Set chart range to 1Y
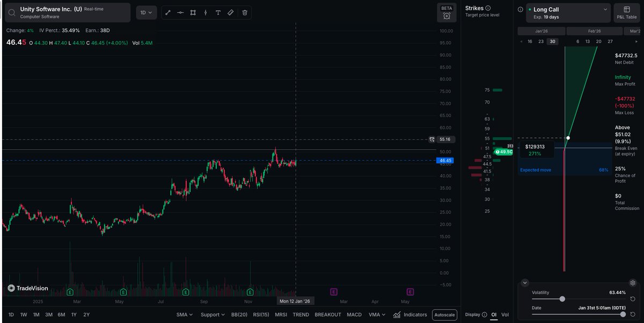The height and width of the screenshot is (323, 644). 74,315
